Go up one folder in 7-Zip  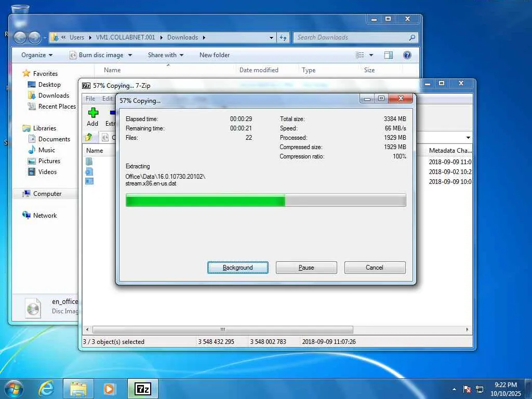pyautogui.click(x=89, y=137)
